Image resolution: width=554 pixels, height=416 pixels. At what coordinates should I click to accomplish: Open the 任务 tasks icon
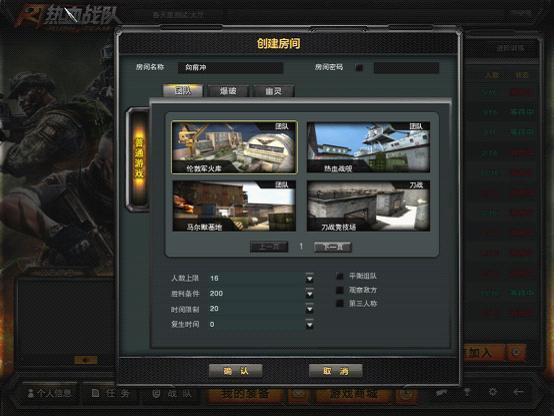95,393
